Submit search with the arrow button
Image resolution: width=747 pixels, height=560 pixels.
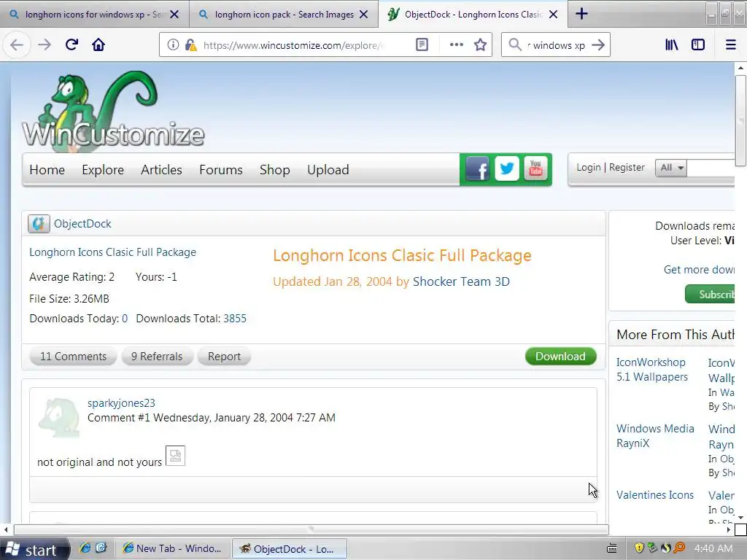pyautogui.click(x=598, y=44)
